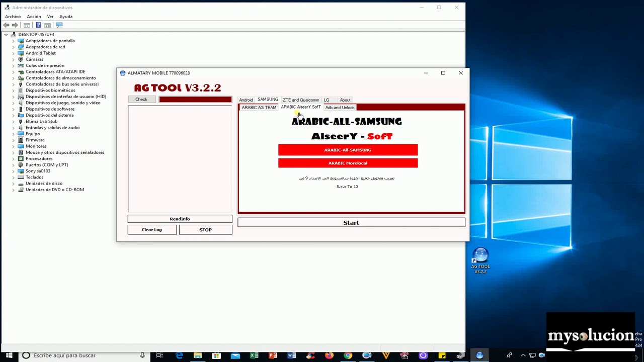This screenshot has width=644, height=362.
Task: Click the dark red progress bar
Action: pyautogui.click(x=195, y=100)
